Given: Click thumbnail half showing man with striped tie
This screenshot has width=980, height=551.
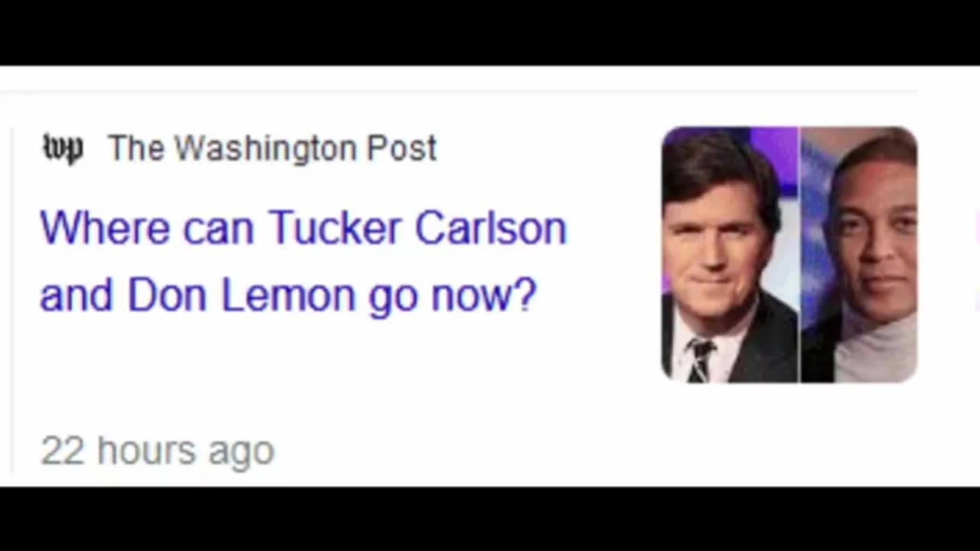Looking at the screenshot, I should 730,255.
